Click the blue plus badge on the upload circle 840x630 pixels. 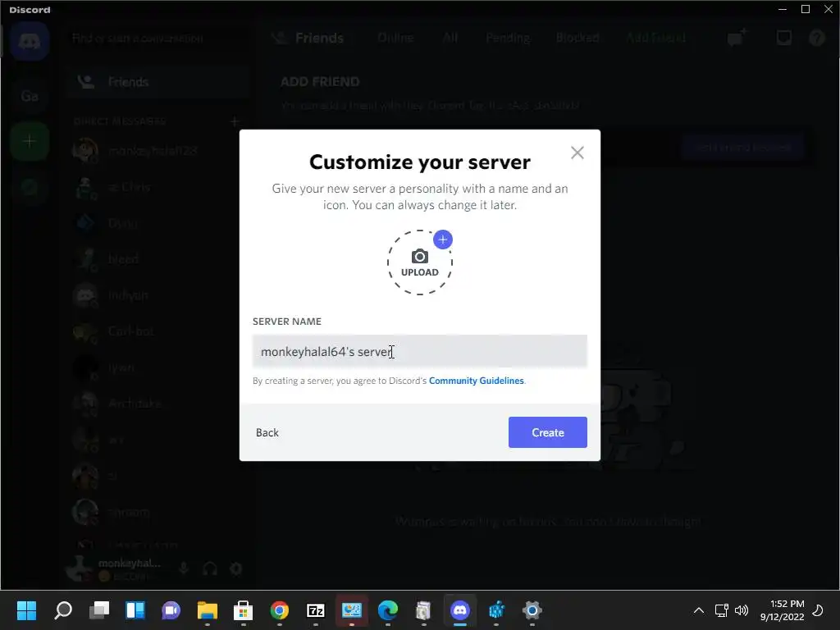coord(442,240)
